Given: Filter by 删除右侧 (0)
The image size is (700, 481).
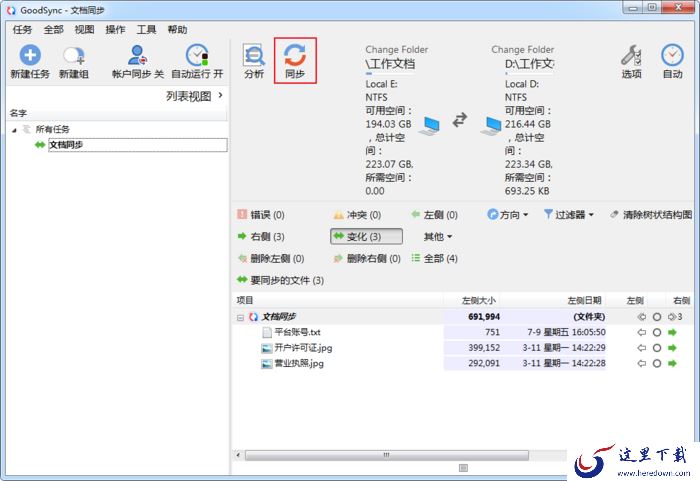Looking at the screenshot, I should pyautogui.click(x=367, y=258).
